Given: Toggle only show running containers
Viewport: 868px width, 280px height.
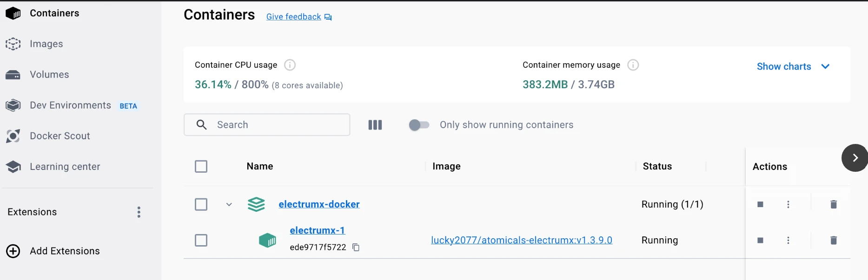Looking at the screenshot, I should coord(419,125).
